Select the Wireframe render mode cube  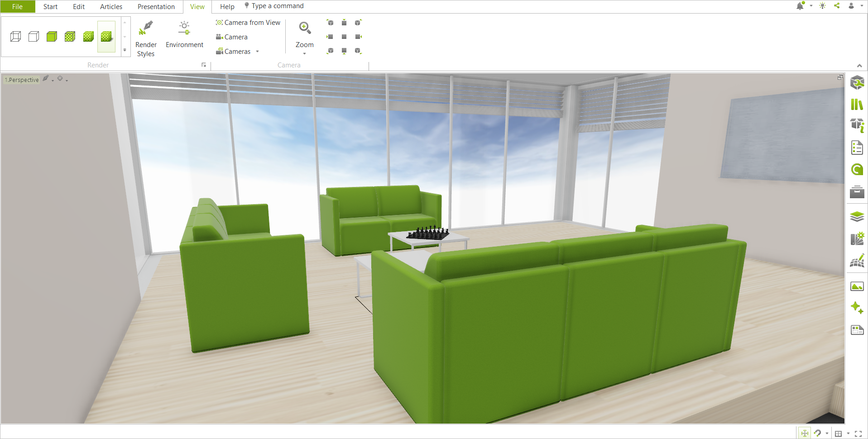click(15, 37)
